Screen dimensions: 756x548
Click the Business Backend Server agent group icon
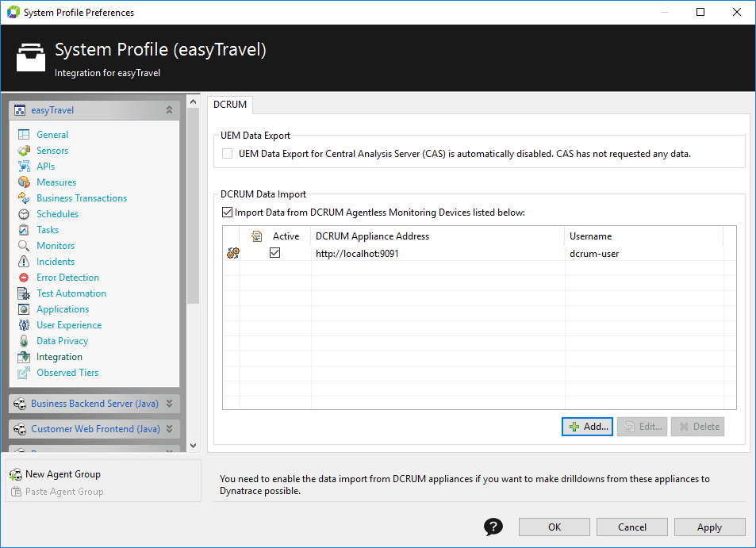(x=20, y=404)
